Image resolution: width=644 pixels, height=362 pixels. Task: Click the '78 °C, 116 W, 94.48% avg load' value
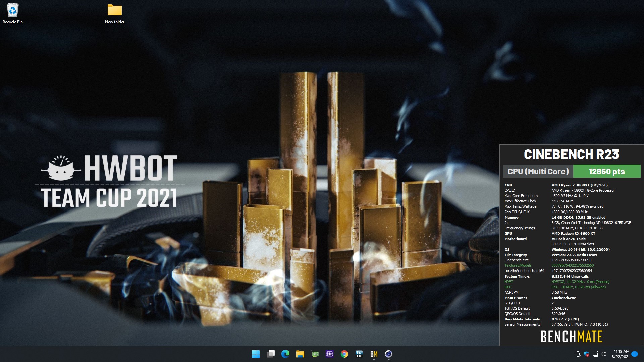coord(577,206)
